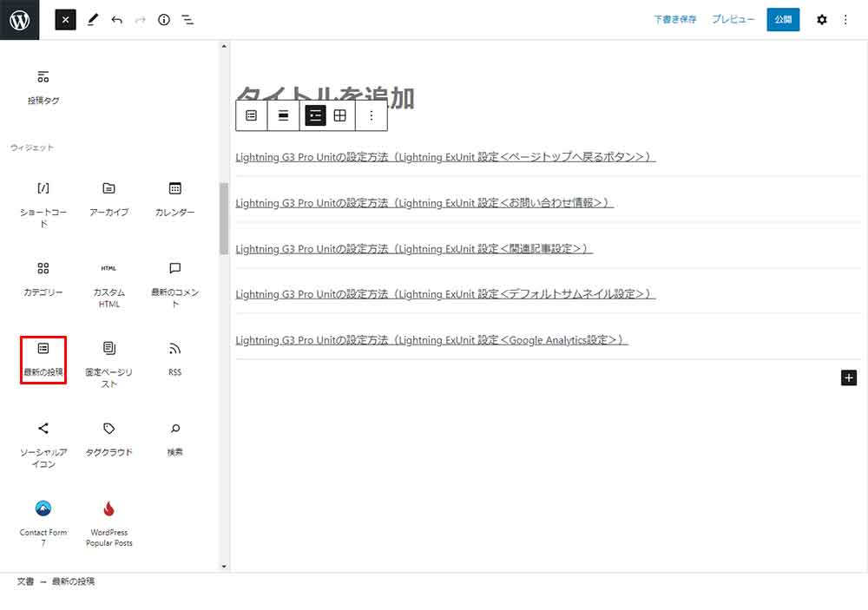Click 下書き保存 to save draft
Viewport: 868px width, 610px height.
[x=674, y=20]
